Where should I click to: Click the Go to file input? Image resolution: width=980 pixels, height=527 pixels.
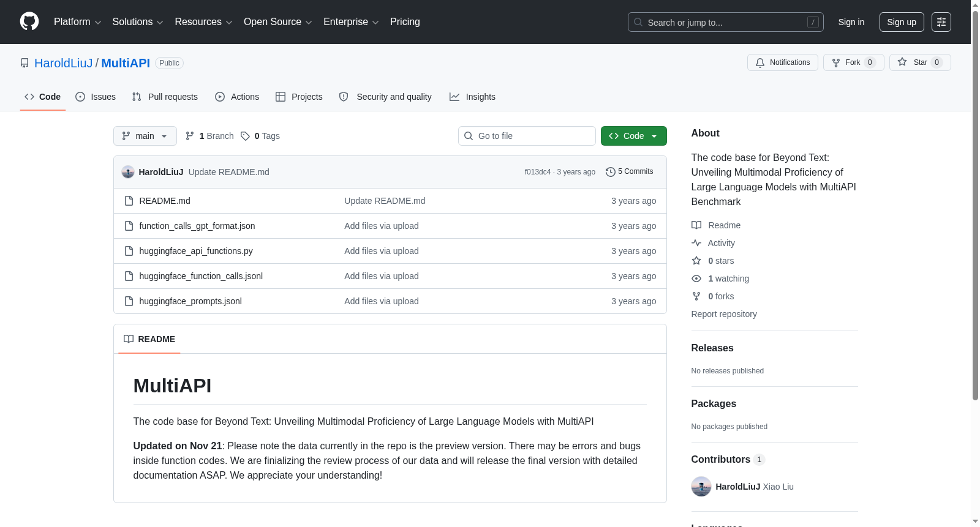pyautogui.click(x=527, y=136)
